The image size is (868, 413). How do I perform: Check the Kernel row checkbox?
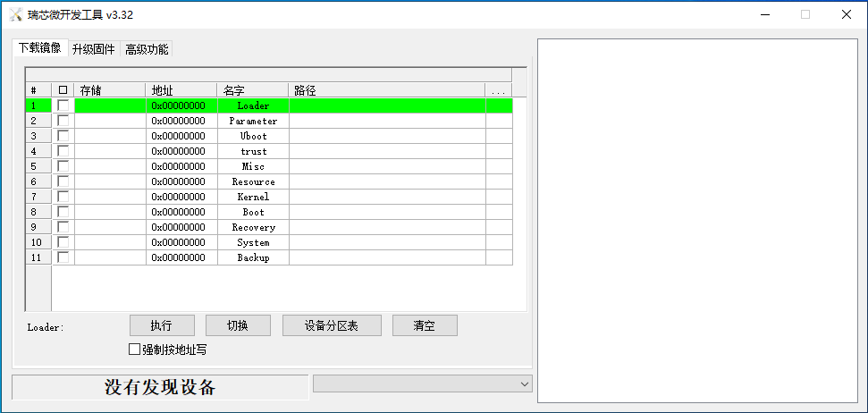point(63,197)
